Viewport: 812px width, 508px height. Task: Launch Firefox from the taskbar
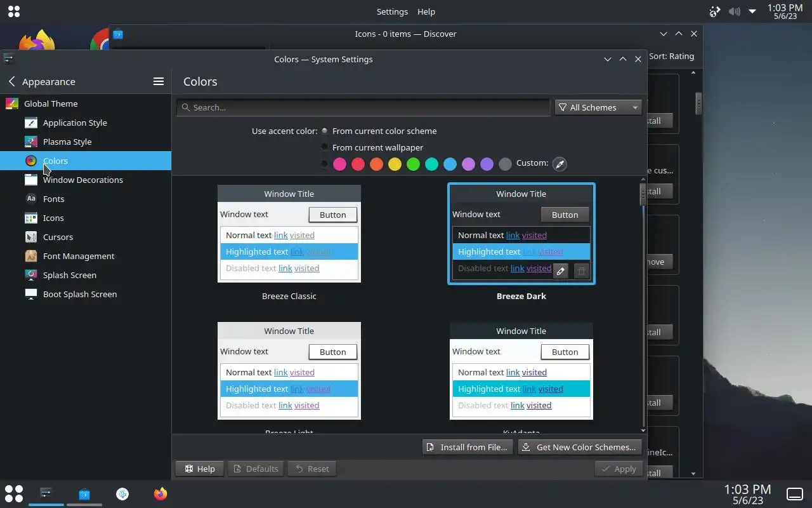[x=160, y=493]
